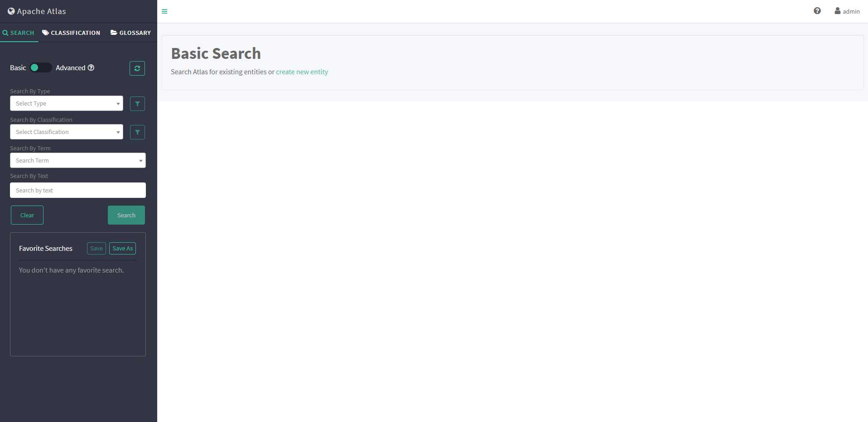Screen dimensions: 868x422
Task: Click 'You don't have any favorite search.' text
Action: pyautogui.click(x=71, y=270)
